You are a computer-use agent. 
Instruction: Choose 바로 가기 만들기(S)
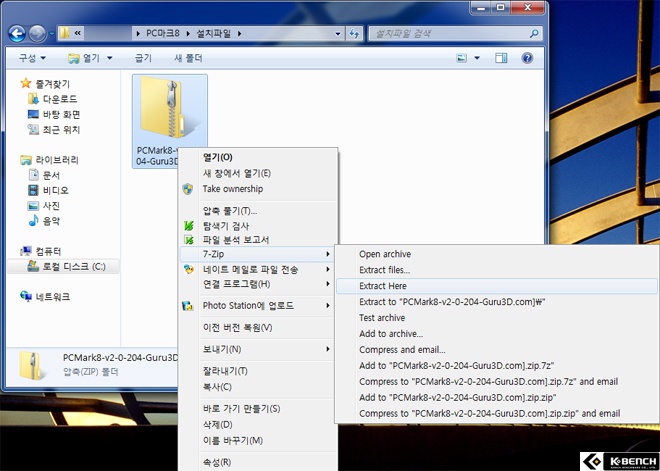(258, 409)
